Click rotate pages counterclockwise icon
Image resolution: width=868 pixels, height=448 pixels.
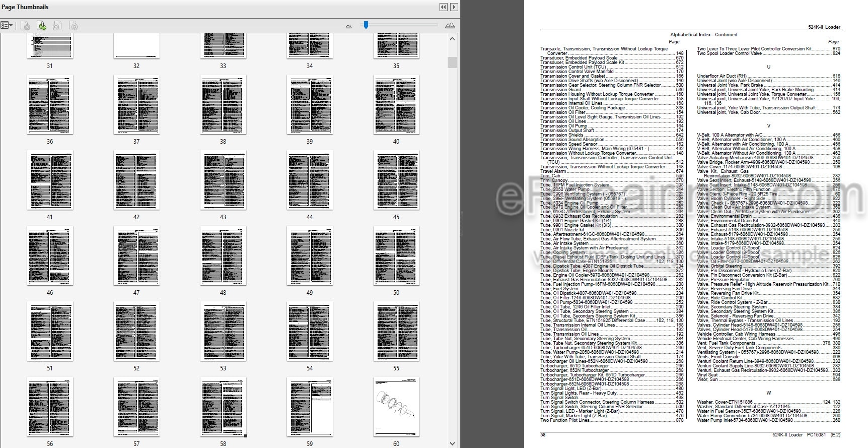tap(57, 26)
